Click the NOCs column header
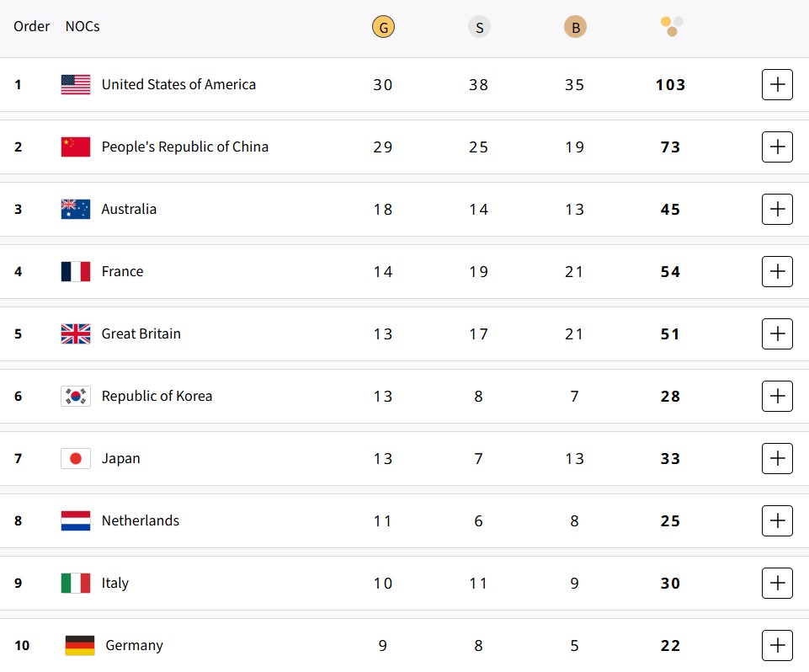Image resolution: width=809 pixels, height=672 pixels. [x=82, y=26]
